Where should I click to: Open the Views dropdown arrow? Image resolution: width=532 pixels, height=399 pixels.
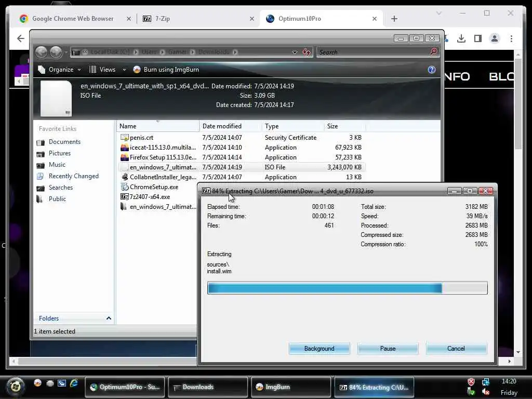click(124, 70)
